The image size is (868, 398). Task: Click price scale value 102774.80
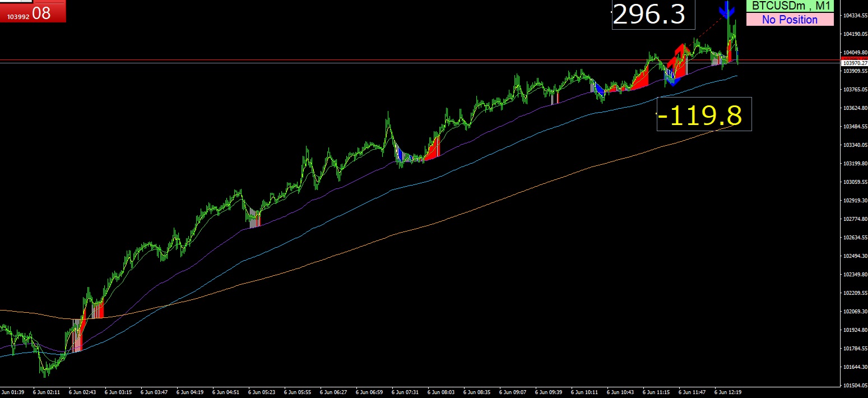pos(855,219)
